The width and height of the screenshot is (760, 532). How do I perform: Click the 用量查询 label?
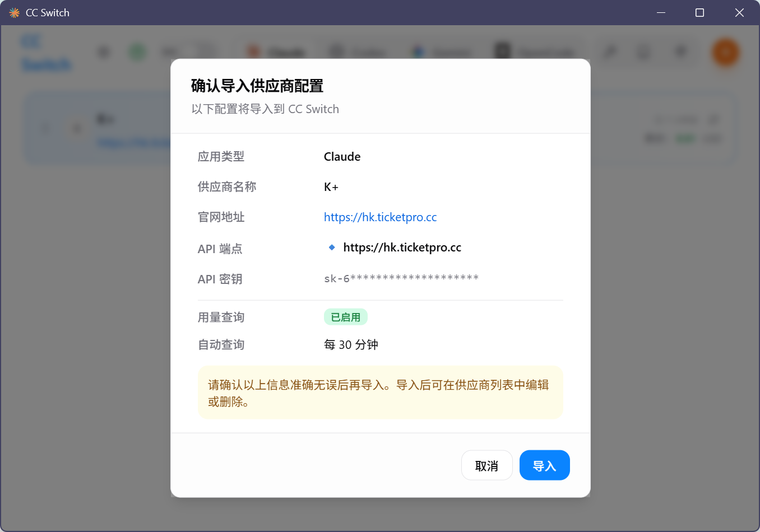coord(221,318)
